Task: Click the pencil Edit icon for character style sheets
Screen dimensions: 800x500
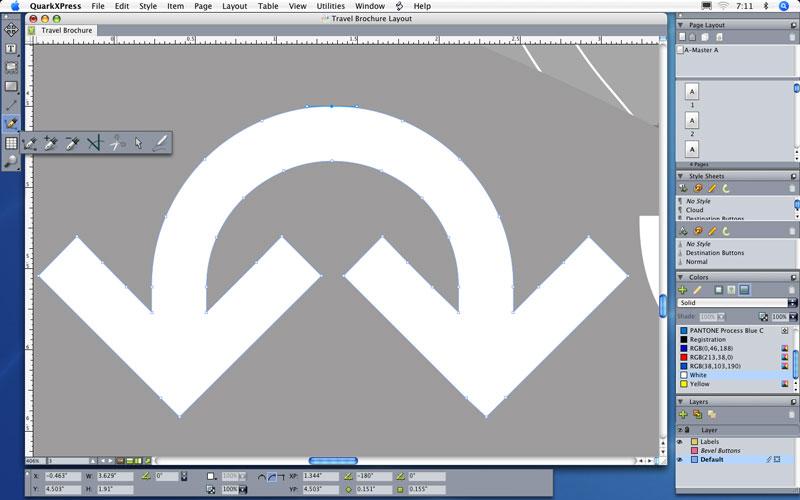Action: pos(712,231)
